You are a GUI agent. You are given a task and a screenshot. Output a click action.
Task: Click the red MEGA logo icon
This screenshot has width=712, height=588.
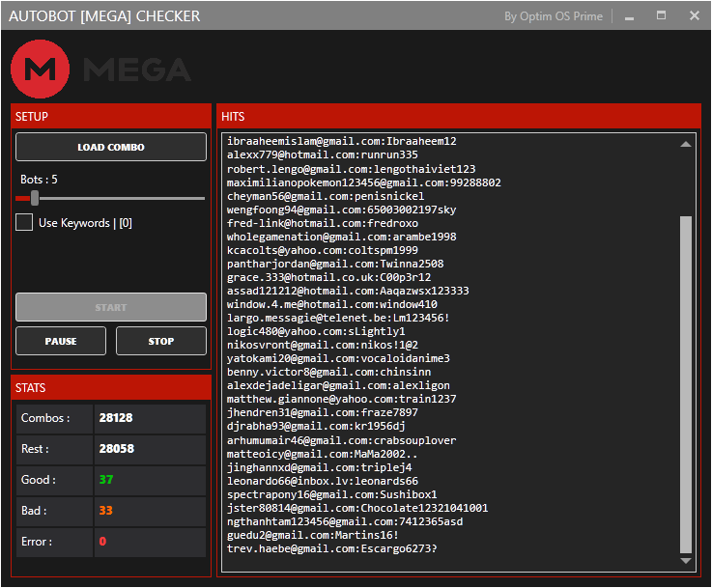point(40,69)
